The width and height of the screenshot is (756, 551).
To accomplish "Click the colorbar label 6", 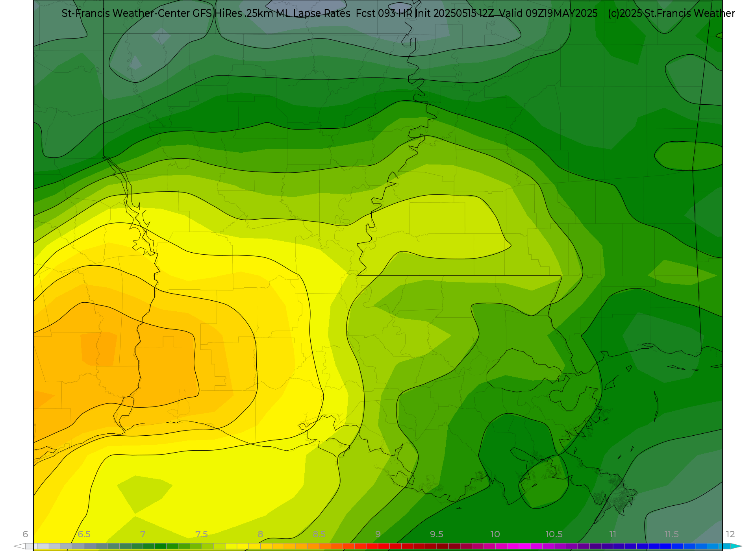I will (x=25, y=534).
